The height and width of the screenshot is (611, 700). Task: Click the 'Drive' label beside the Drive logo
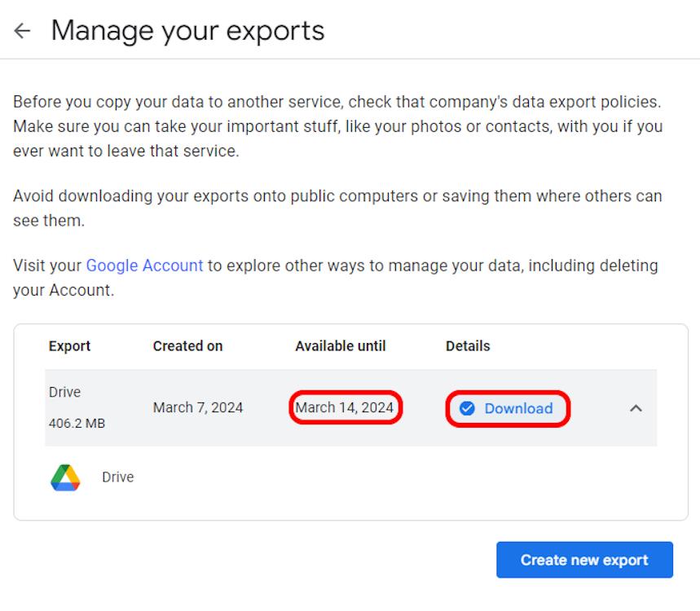point(118,477)
